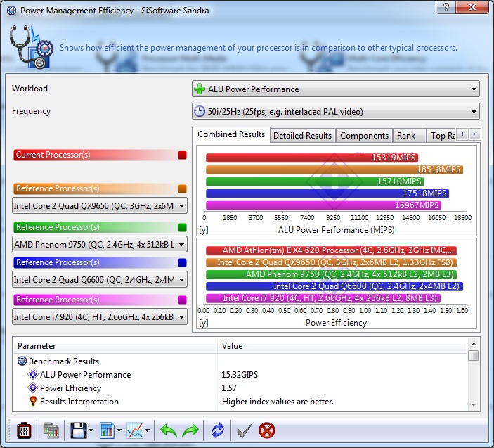Go back with the green left arrow
The image size is (494, 448).
[x=169, y=430]
